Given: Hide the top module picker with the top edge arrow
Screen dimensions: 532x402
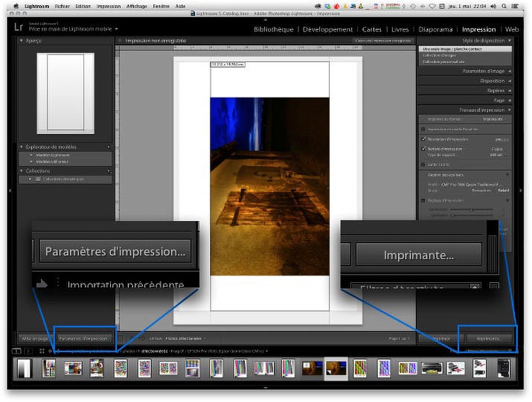Looking at the screenshot, I should tap(266, 19).
